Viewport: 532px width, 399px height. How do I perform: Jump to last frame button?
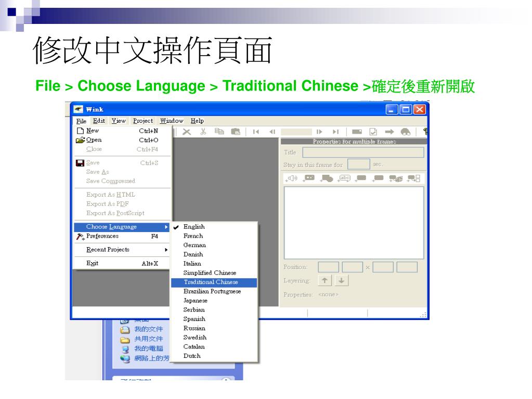335,132
